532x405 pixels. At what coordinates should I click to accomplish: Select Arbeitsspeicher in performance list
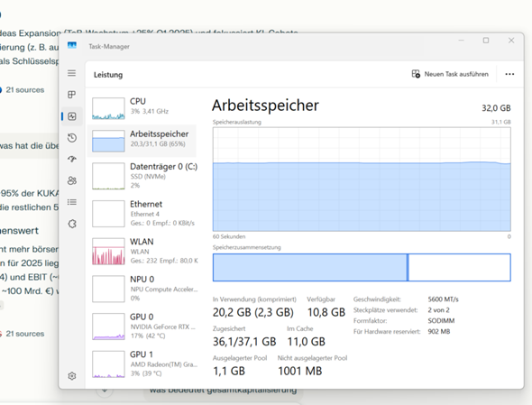tap(142, 141)
